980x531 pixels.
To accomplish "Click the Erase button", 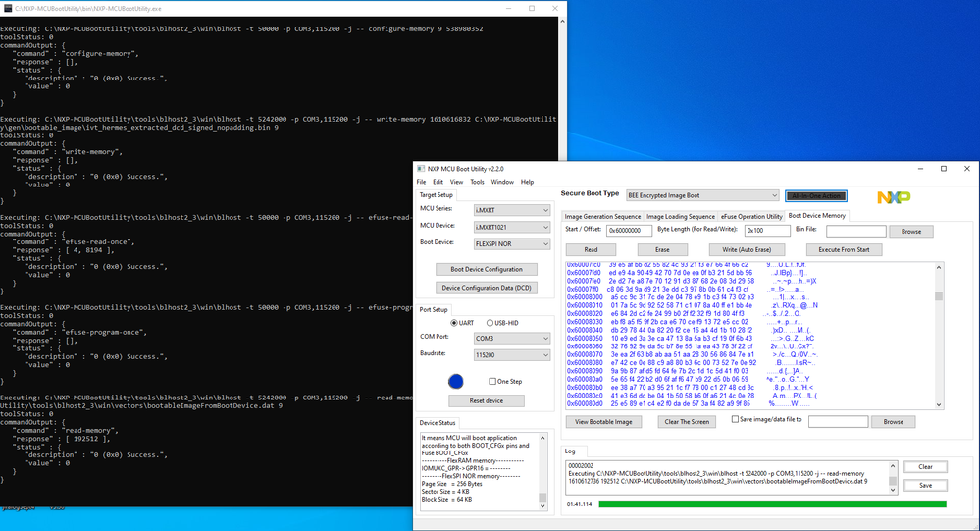I will pos(662,249).
